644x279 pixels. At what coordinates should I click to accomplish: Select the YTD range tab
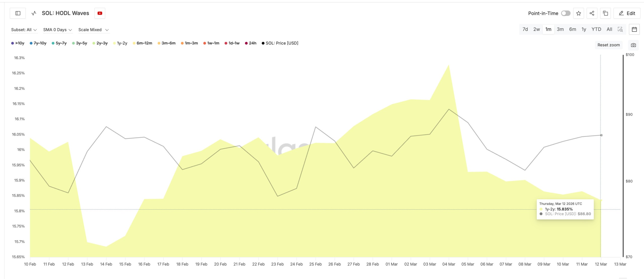pos(596,29)
